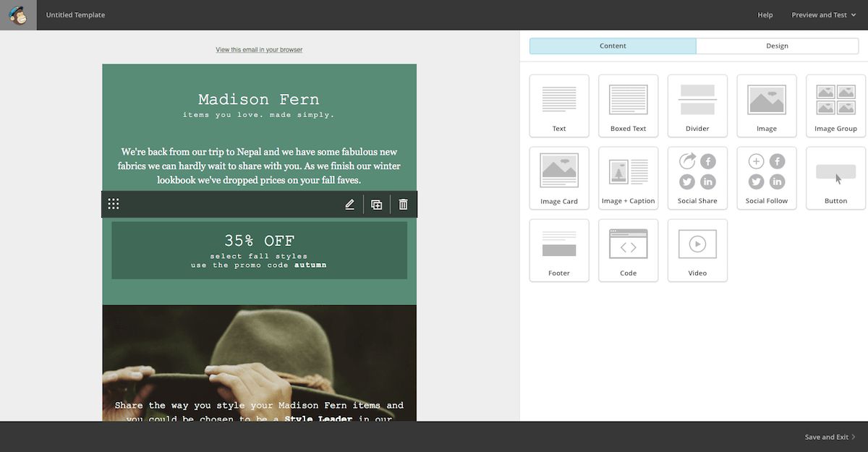The image size is (868, 452).
Task: Pick the Divider content block
Action: point(697,106)
